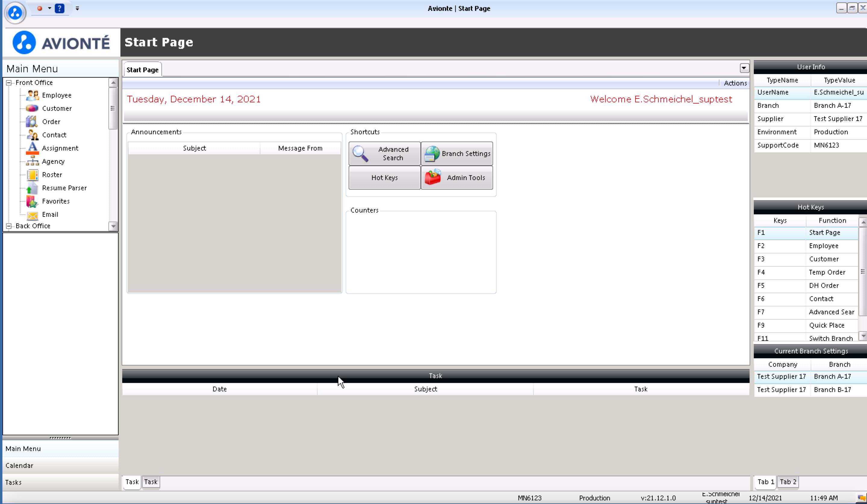Viewport: 867px width, 504px height.
Task: Open the tab list dropdown arrow
Action: pos(744,68)
